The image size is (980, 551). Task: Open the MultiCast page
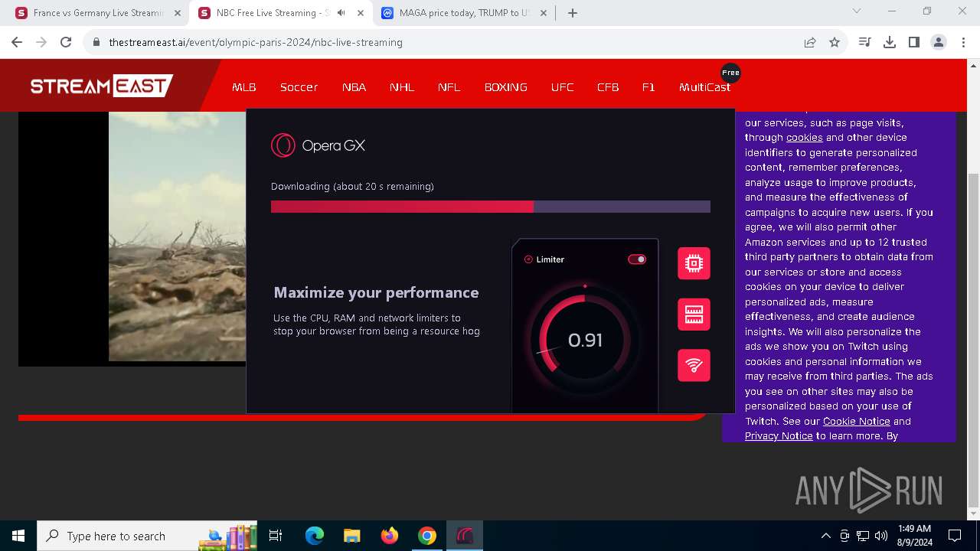pyautogui.click(x=704, y=87)
